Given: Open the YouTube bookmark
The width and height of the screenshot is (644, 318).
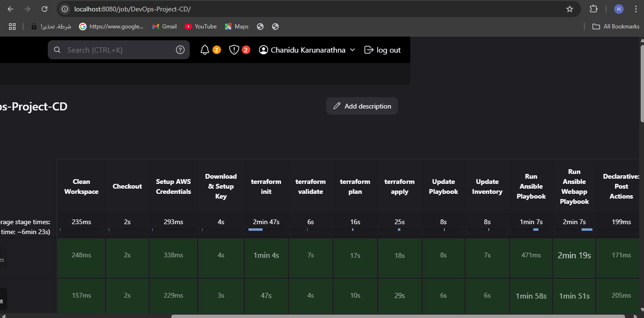Looking at the screenshot, I should (201, 27).
